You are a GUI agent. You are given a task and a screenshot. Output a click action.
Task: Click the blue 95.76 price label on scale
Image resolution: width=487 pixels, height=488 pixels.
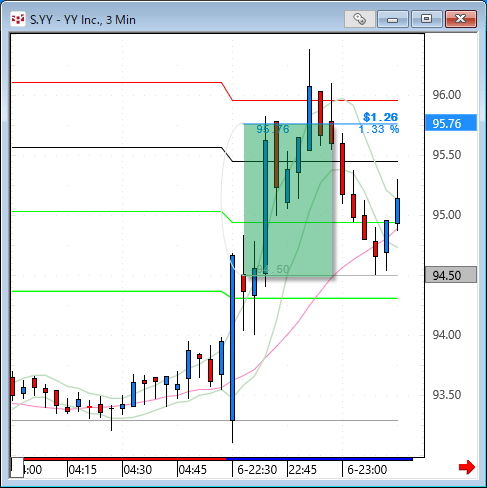(x=451, y=123)
